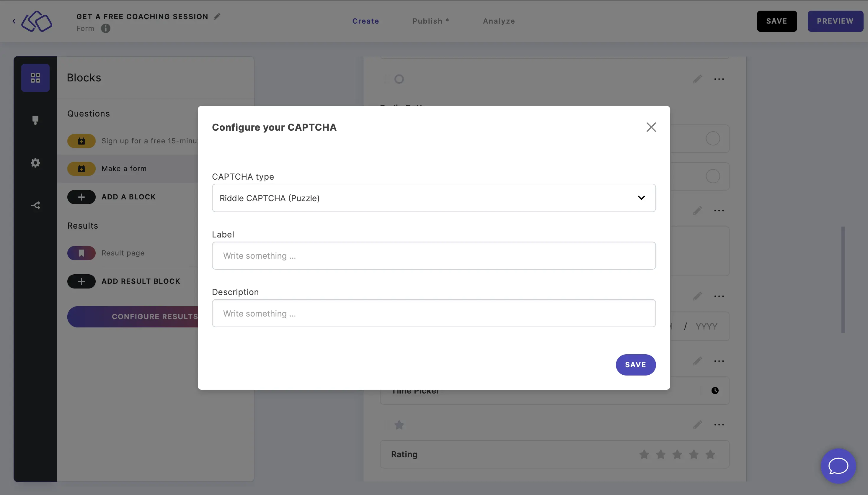Open form PREVIEW
This screenshot has height=495, width=868.
(835, 21)
